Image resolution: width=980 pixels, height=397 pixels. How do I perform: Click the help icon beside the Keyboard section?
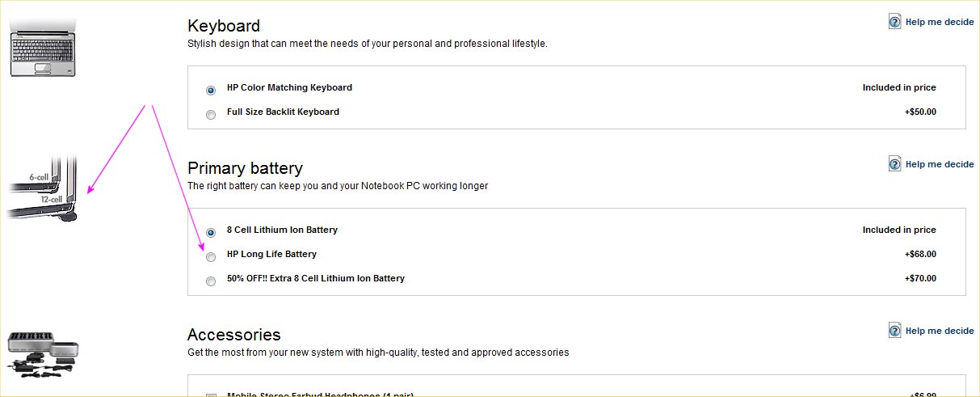click(x=894, y=22)
